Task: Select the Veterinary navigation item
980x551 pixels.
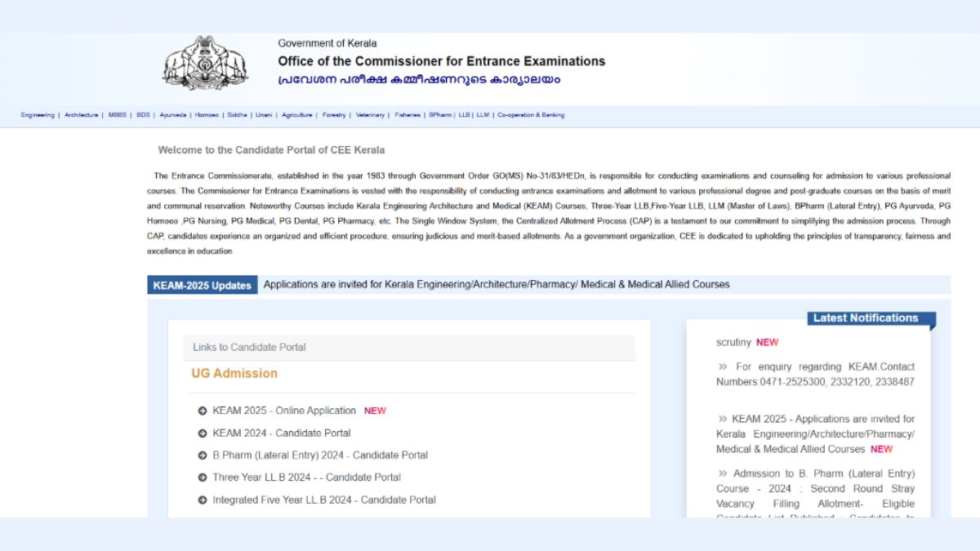Action: (370, 115)
